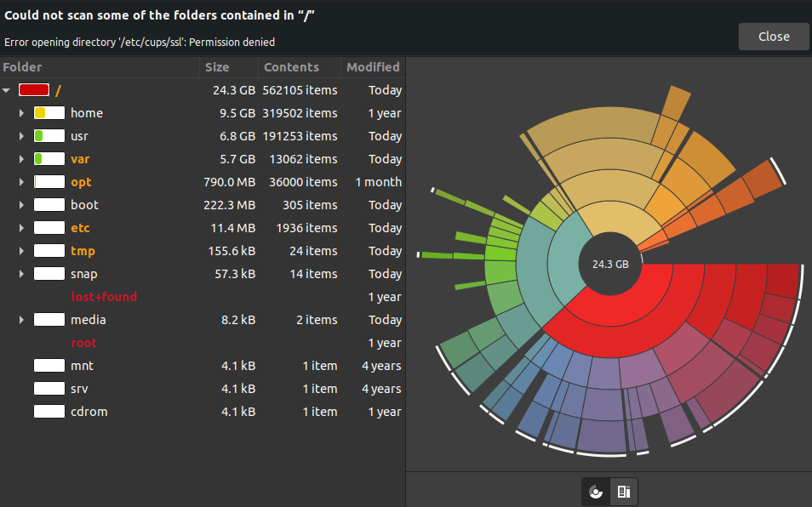Expand the home folder
This screenshot has height=507, width=812.
tap(21, 113)
